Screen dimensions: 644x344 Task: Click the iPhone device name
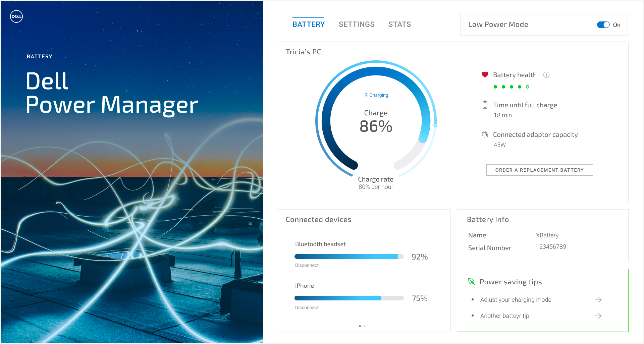coord(304,286)
